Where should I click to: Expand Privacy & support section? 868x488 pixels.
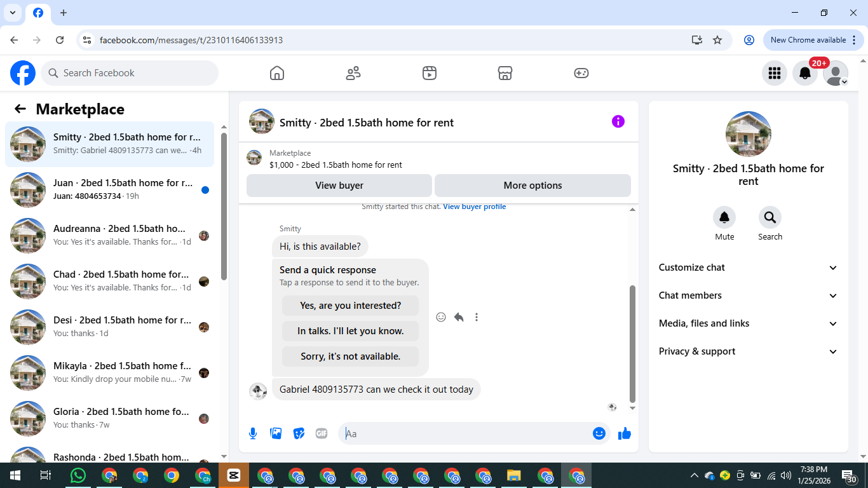[749, 351]
